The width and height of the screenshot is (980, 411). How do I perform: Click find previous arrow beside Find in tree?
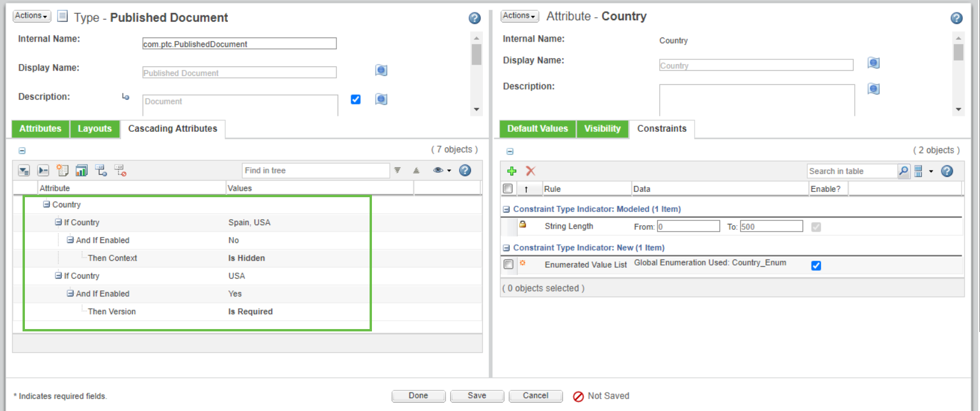tap(416, 170)
